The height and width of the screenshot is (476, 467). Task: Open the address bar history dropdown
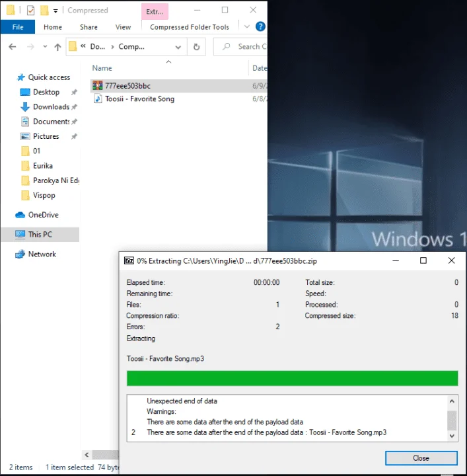click(178, 47)
